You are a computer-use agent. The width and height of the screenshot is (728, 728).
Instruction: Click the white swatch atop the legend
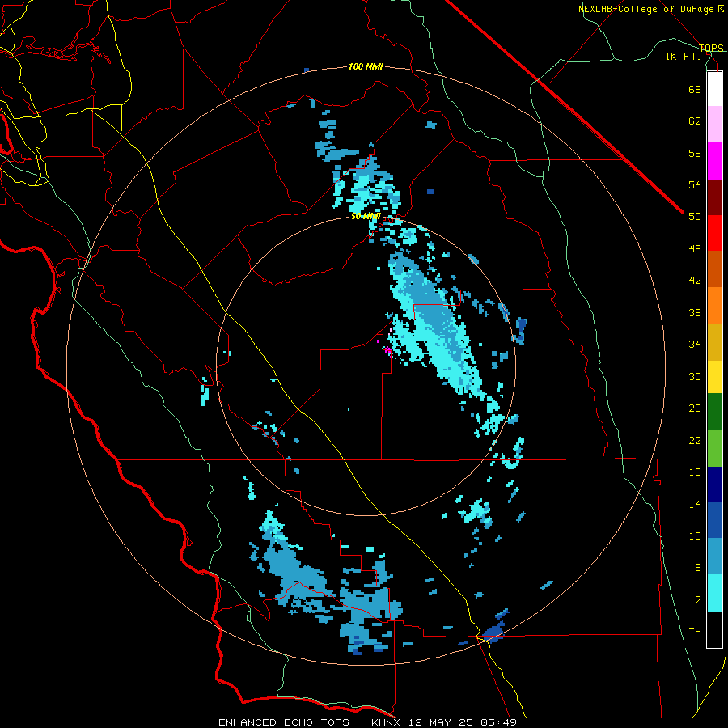(x=714, y=89)
